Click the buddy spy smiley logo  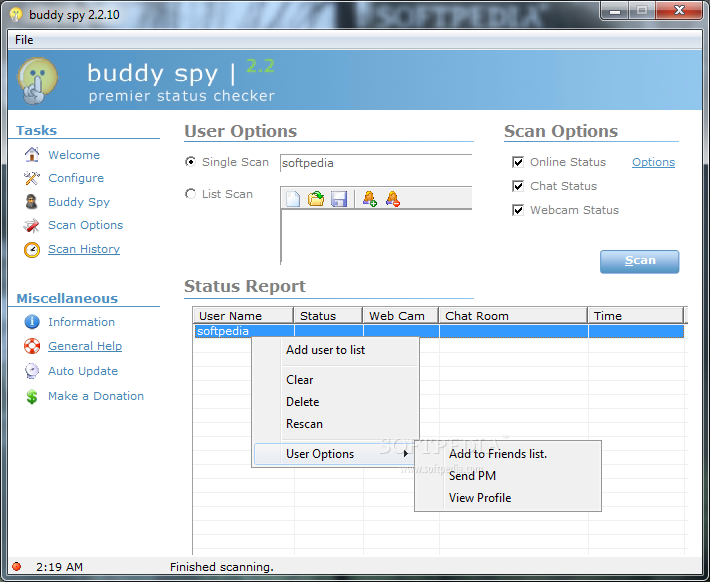38,80
